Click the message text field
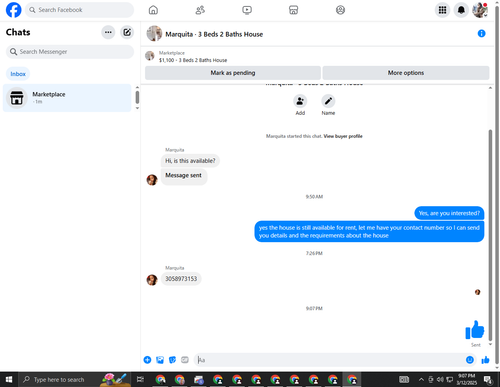Viewport: 500px width, 387px height. (330, 360)
